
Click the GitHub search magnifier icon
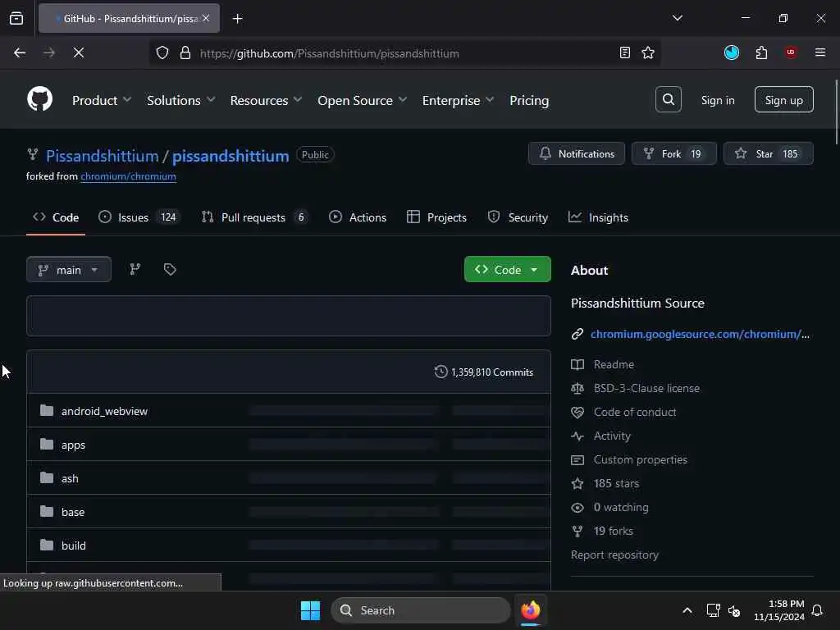pyautogui.click(x=668, y=99)
